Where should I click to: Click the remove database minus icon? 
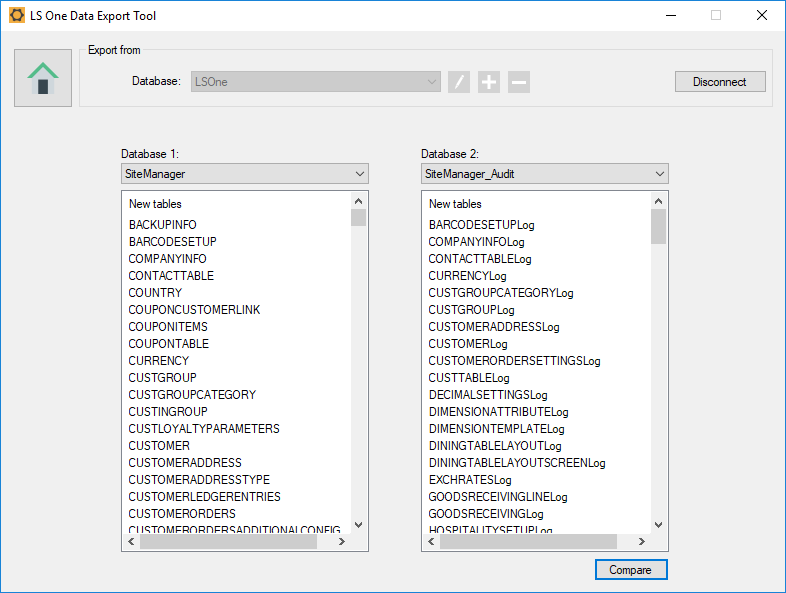pos(519,82)
